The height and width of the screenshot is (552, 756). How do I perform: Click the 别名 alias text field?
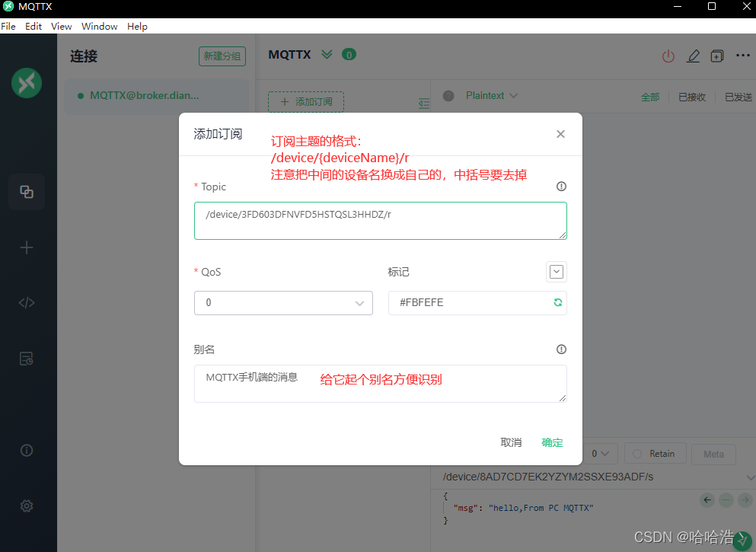click(381, 384)
